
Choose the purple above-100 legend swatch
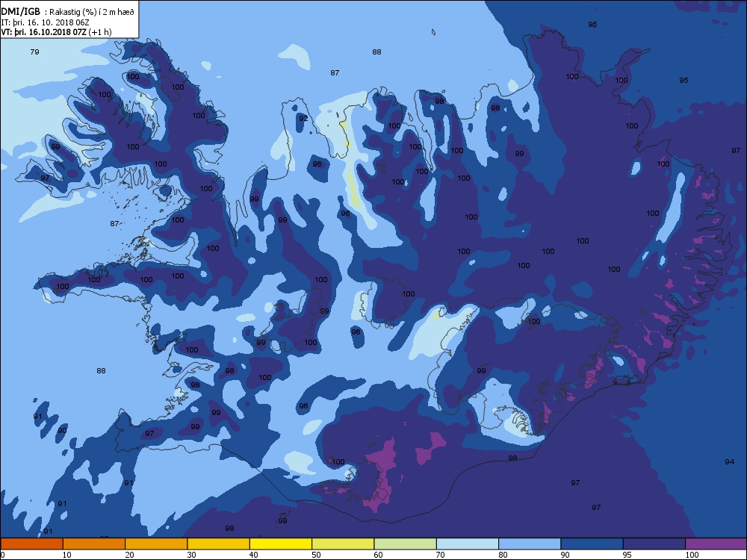click(716, 544)
